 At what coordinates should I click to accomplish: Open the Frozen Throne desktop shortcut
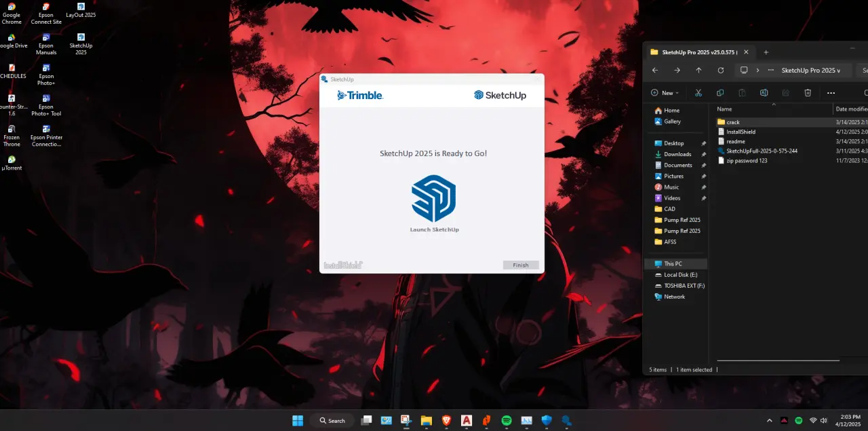click(x=12, y=136)
